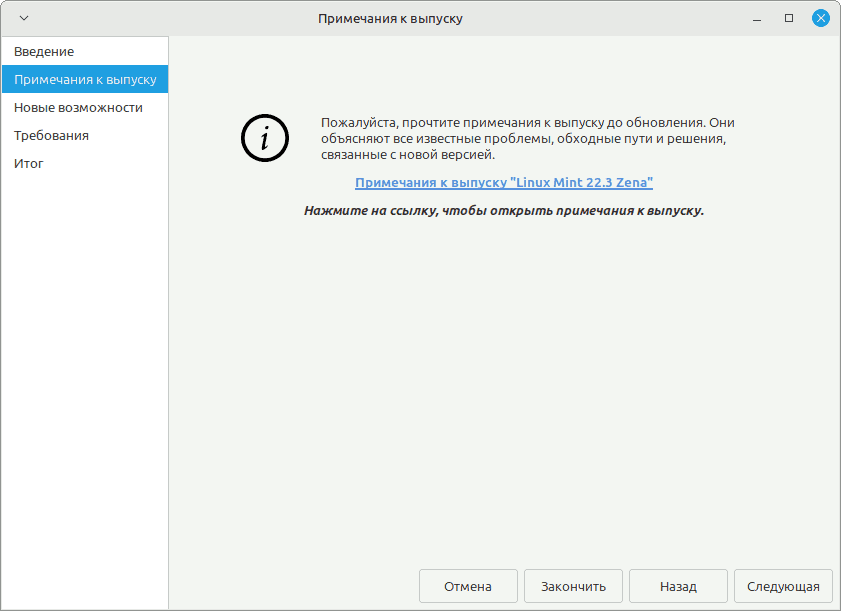Click the Отмена button
The width and height of the screenshot is (841, 611).
[468, 586]
